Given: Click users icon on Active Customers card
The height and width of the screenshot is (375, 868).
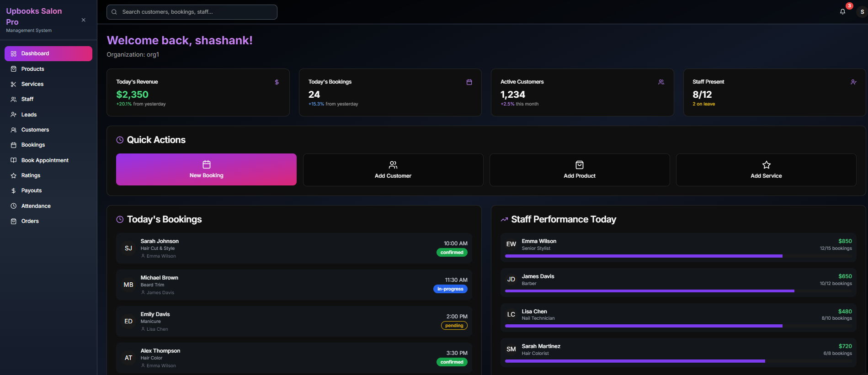Looking at the screenshot, I should click(661, 82).
